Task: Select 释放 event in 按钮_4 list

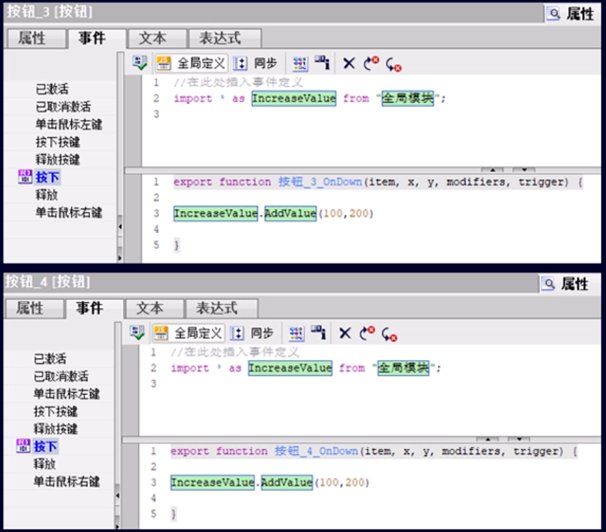Action: pyautogui.click(x=45, y=464)
